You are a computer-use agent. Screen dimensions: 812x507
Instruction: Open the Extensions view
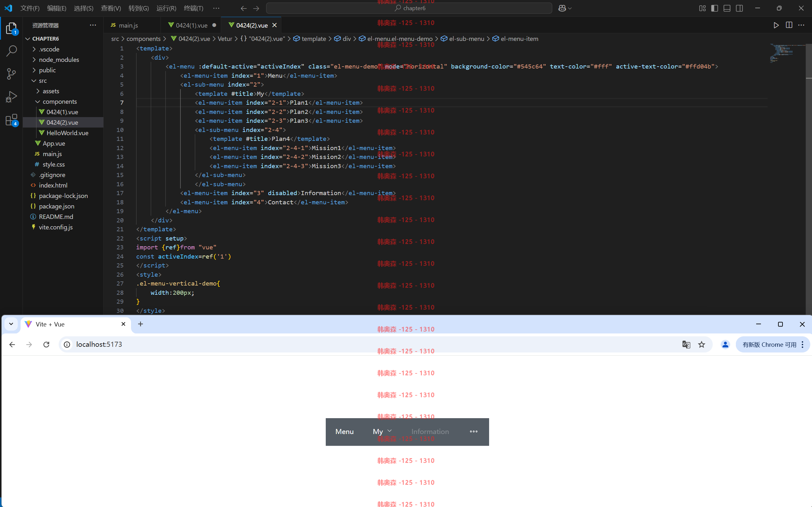11,120
